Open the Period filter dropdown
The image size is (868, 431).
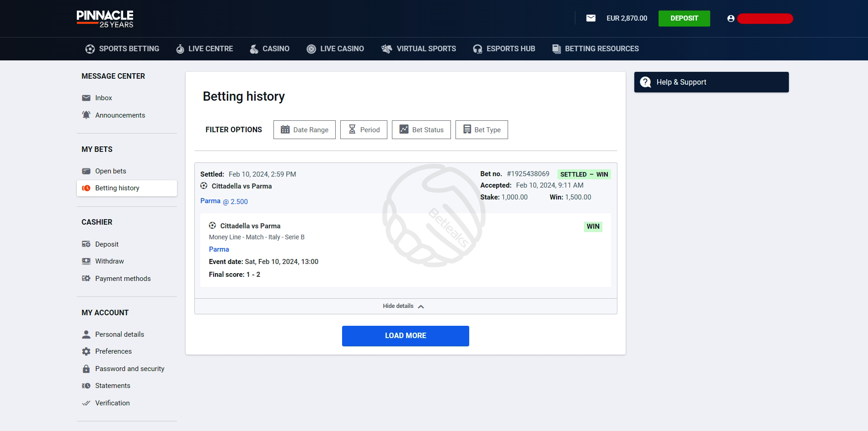(364, 129)
